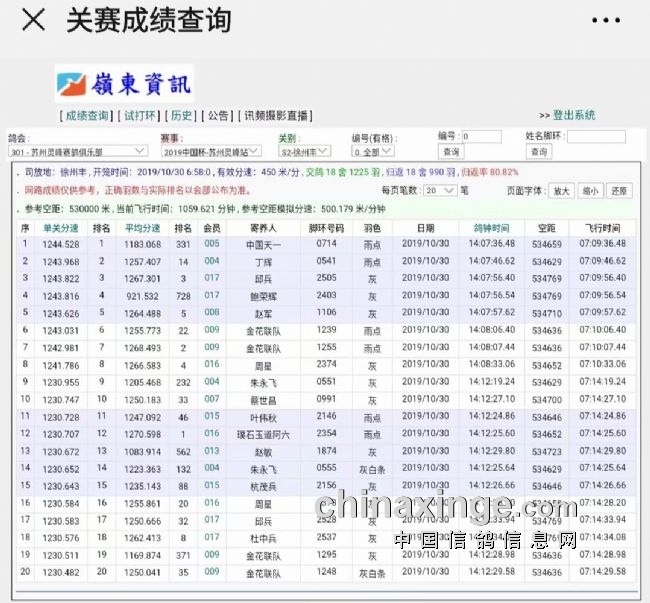Sort by the 鸽钟时间 column header
The width and height of the screenshot is (650, 603).
(491, 228)
